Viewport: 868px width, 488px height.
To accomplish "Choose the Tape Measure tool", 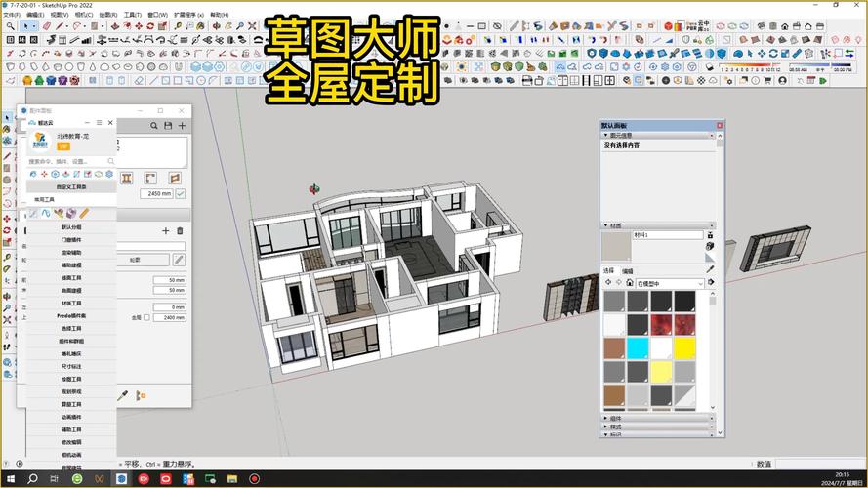I will [178, 26].
